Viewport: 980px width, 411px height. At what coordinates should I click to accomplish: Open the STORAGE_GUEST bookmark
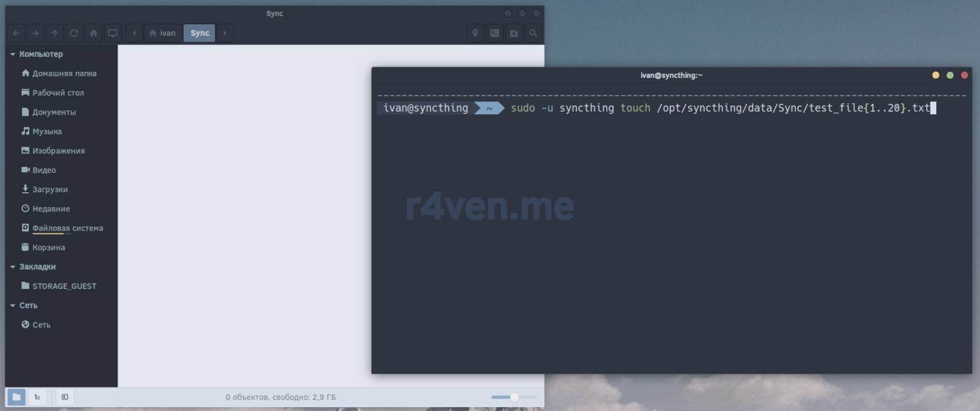click(x=64, y=286)
